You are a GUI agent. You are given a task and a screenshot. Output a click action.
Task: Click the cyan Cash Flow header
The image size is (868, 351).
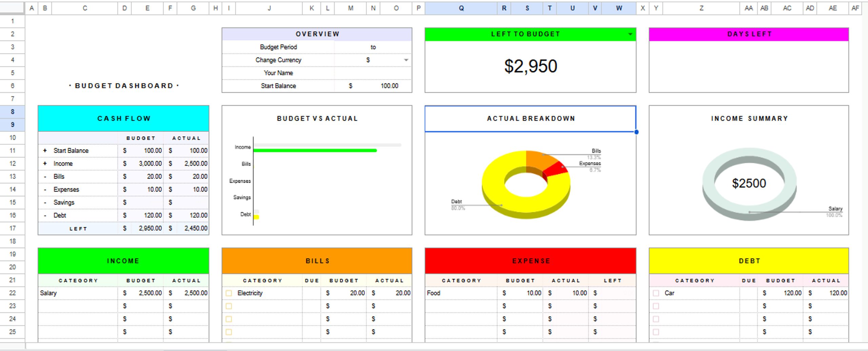123,118
